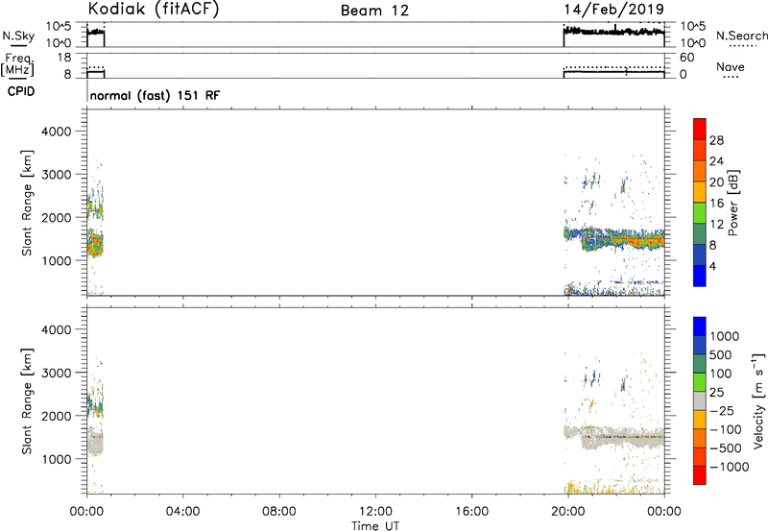Click the '16' power colorbar tick
768x532 pixels.
click(716, 204)
